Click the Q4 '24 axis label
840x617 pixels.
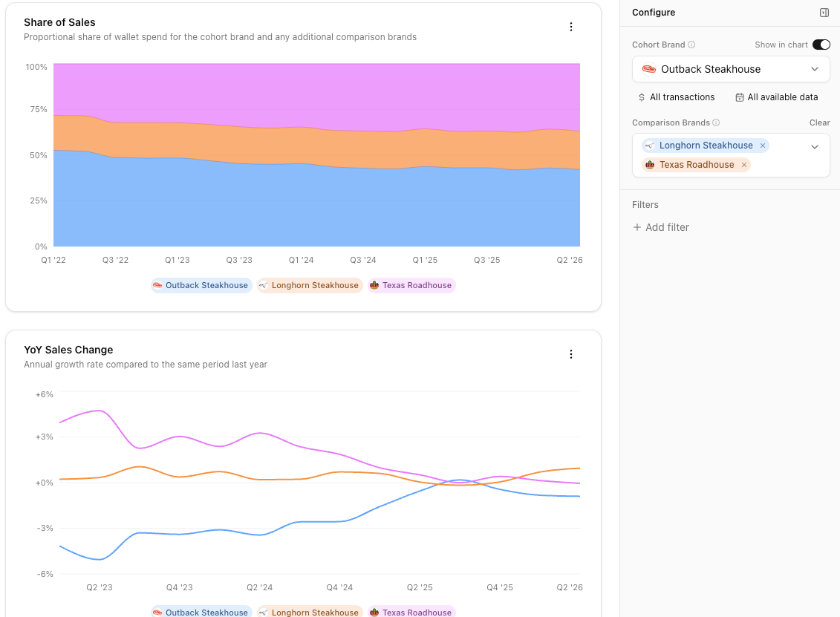[x=339, y=587]
